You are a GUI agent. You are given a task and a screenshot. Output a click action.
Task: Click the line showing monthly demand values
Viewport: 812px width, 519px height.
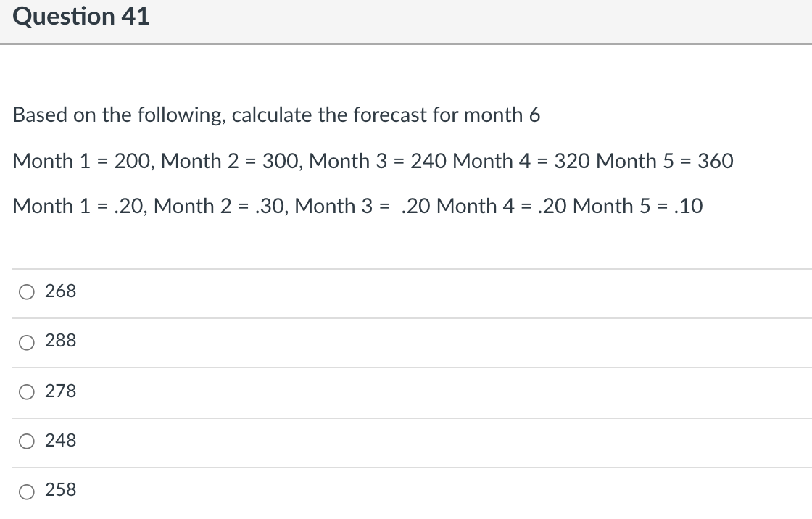pyautogui.click(x=373, y=161)
